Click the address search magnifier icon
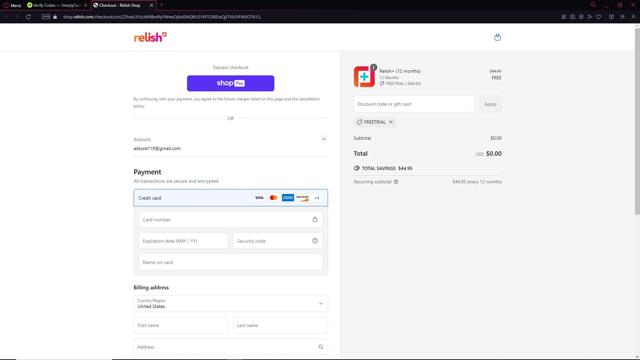This screenshot has height=360, width=640. (x=321, y=347)
